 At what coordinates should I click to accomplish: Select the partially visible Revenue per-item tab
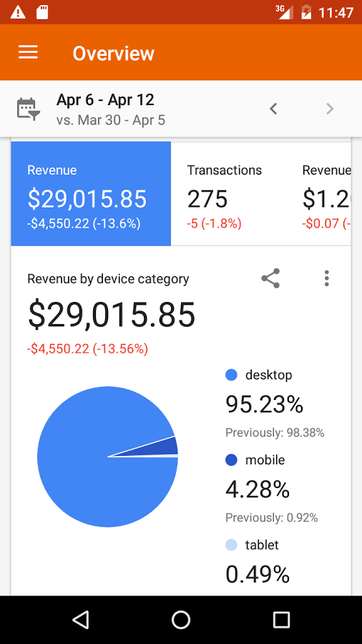tap(326, 194)
